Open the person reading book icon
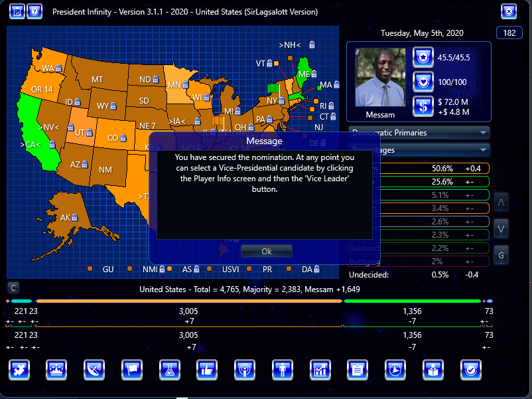This screenshot has width=532, height=399. coord(433,370)
